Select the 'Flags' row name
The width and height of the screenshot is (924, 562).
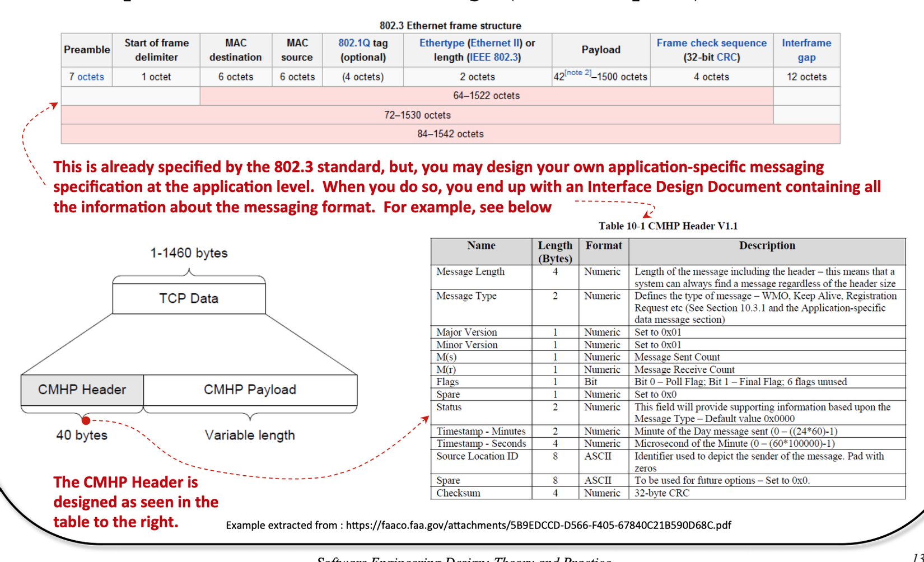(447, 382)
